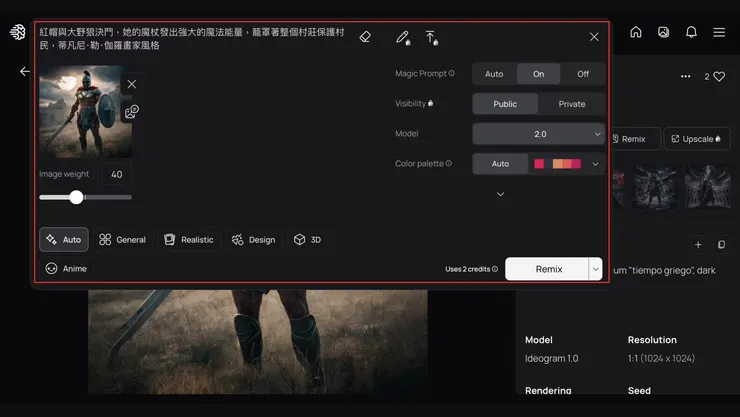Open the rightmost related image thumbnail
This screenshot has width=740, height=417.
[x=707, y=187]
